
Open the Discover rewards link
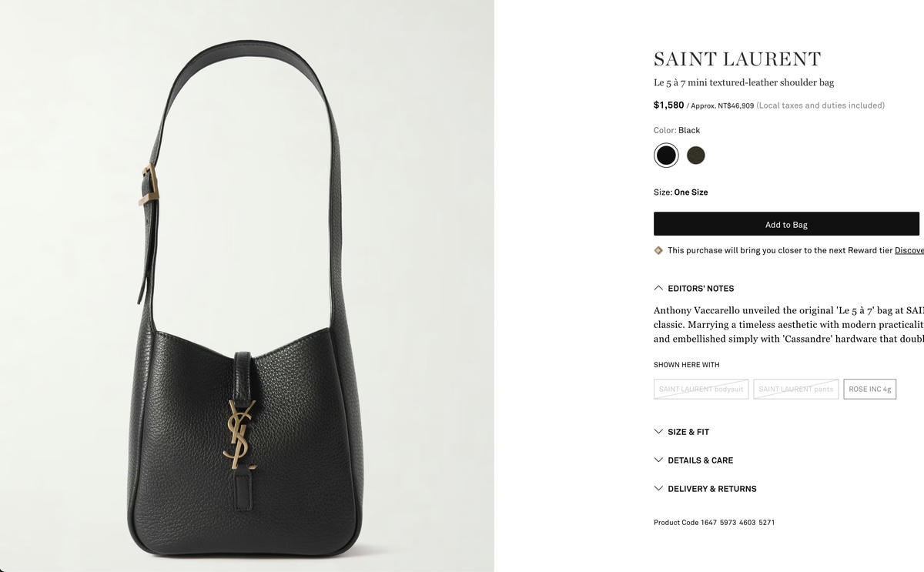tap(909, 250)
